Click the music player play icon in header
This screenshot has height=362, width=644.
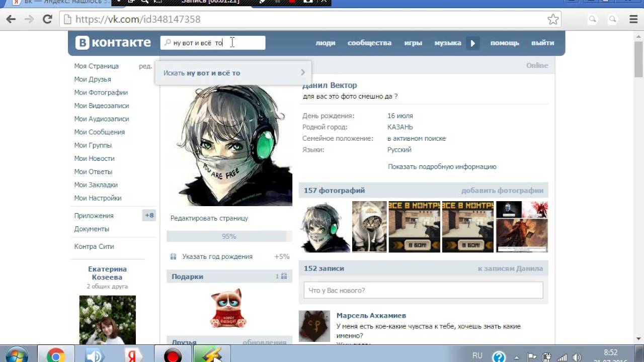click(x=472, y=43)
